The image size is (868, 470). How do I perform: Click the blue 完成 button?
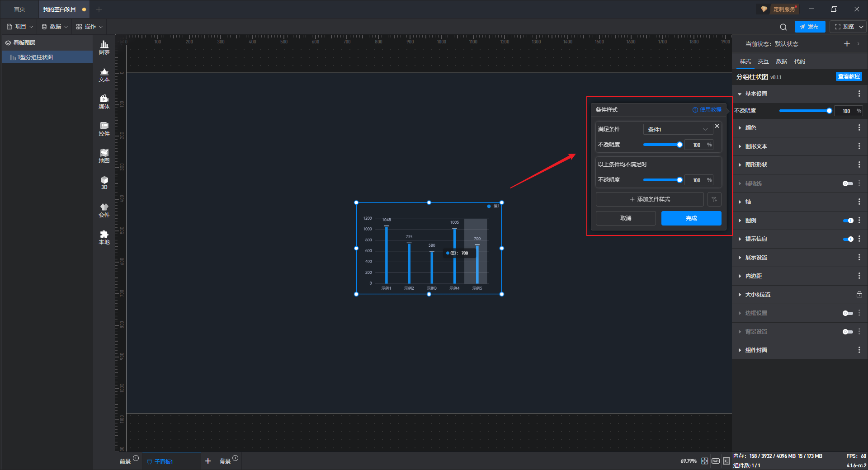(x=691, y=218)
